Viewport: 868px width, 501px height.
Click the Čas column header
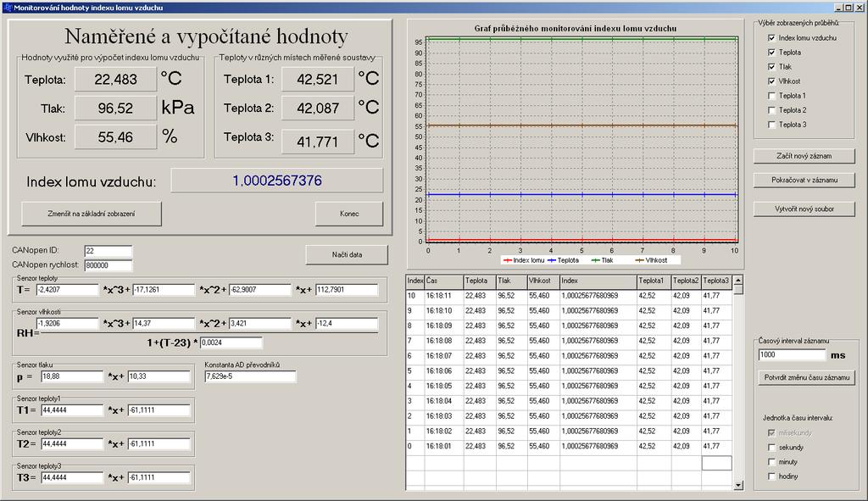443,281
